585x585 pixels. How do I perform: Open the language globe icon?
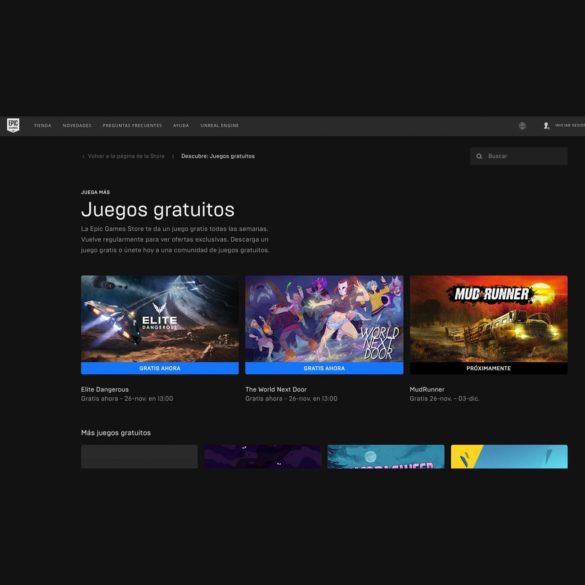(x=522, y=126)
